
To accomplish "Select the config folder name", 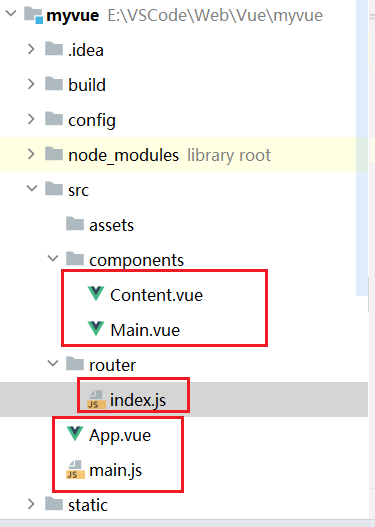I will pos(92,120).
